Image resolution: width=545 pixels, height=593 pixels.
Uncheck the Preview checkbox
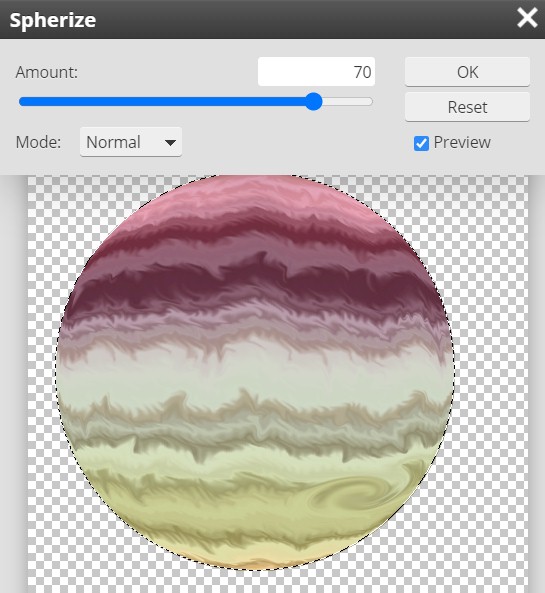click(x=421, y=143)
